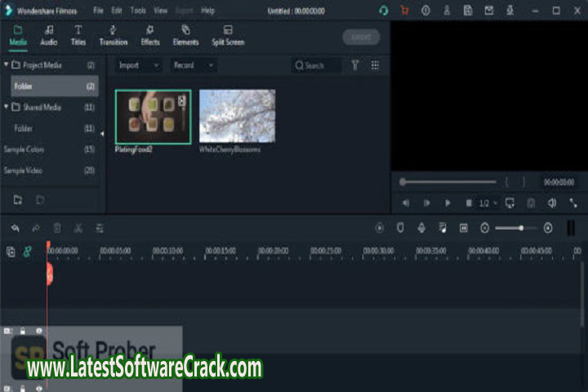Click the scissors split icon

pyautogui.click(x=78, y=229)
